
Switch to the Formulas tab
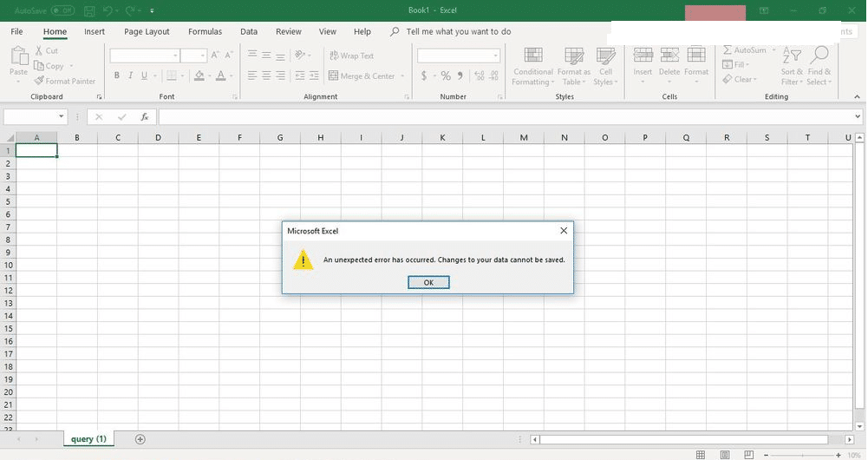pyautogui.click(x=205, y=31)
